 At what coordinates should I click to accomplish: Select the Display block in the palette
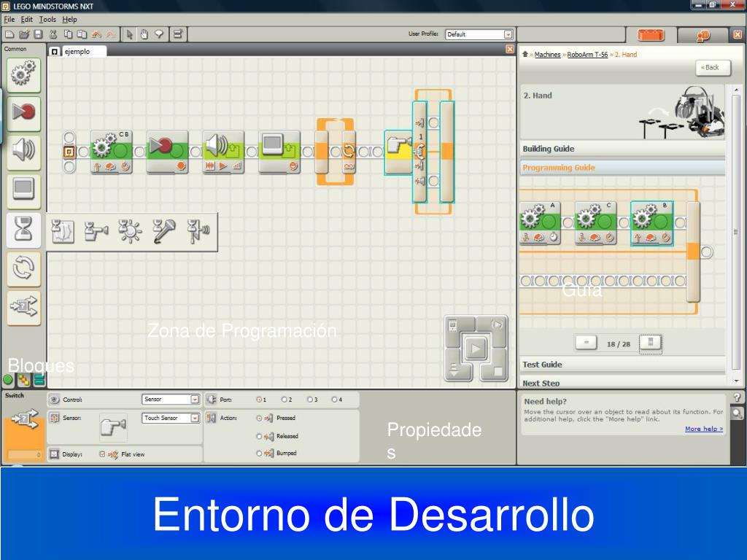tap(23, 190)
